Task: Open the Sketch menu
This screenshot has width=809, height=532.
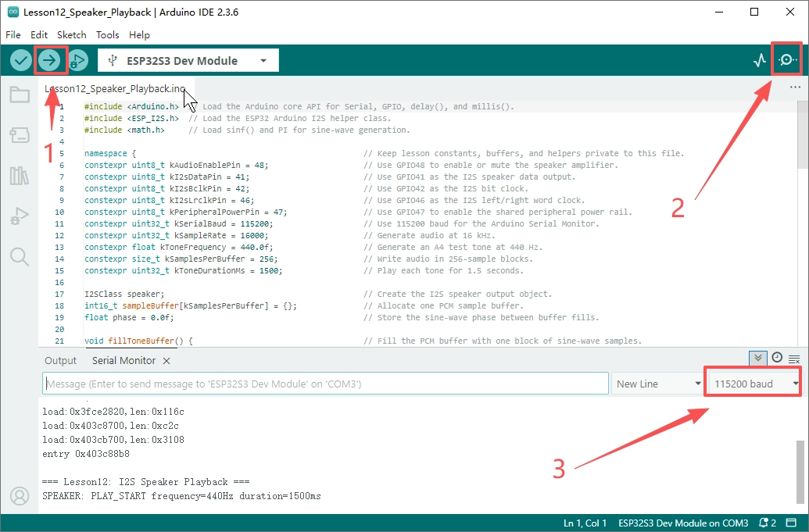Action: coord(71,34)
